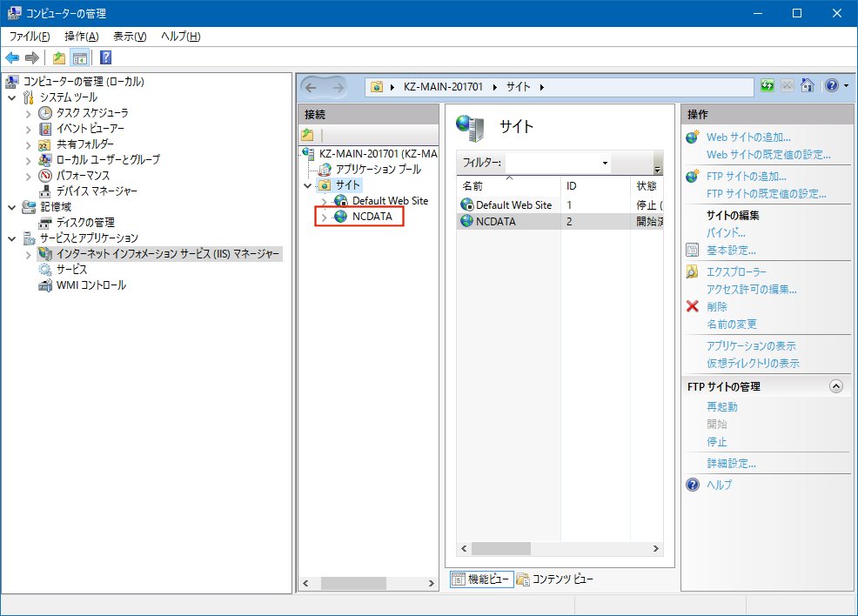Select Default Web Site in connections tree

390,201
